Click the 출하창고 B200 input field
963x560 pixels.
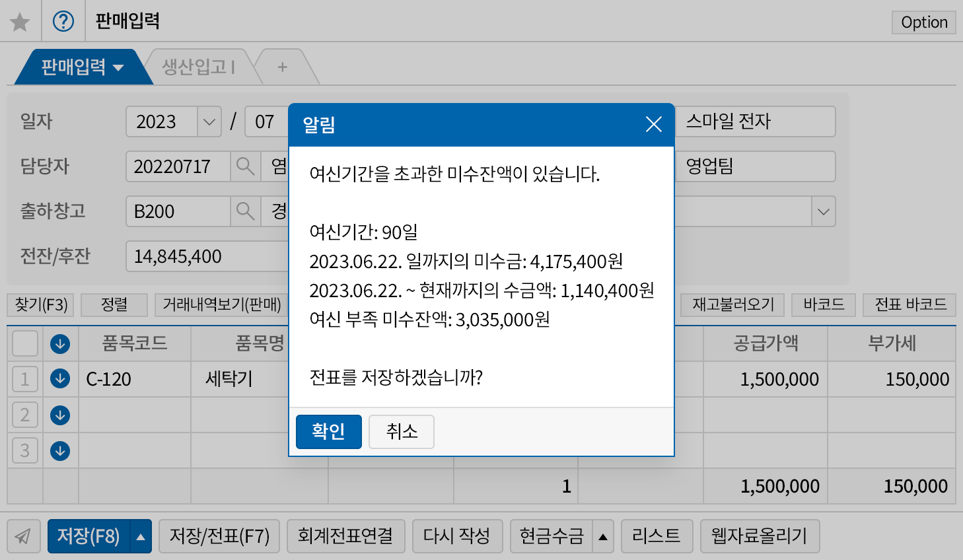pyautogui.click(x=178, y=211)
